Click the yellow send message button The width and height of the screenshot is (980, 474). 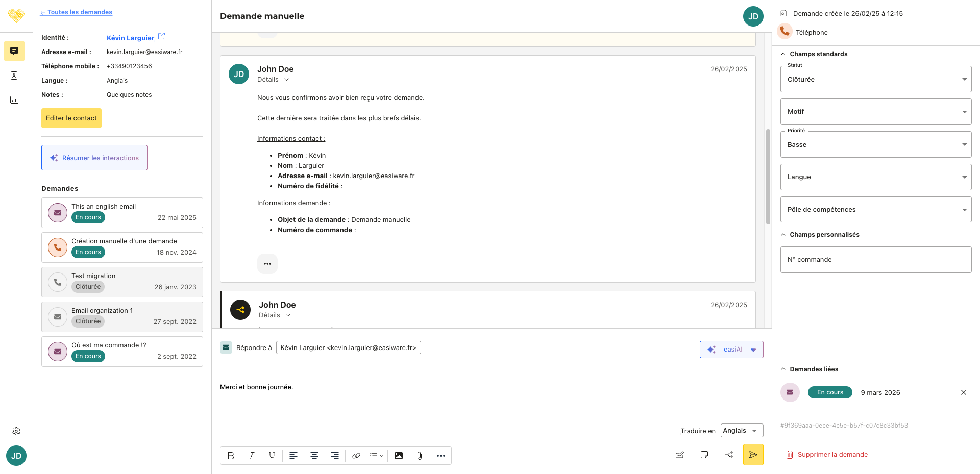(x=753, y=455)
